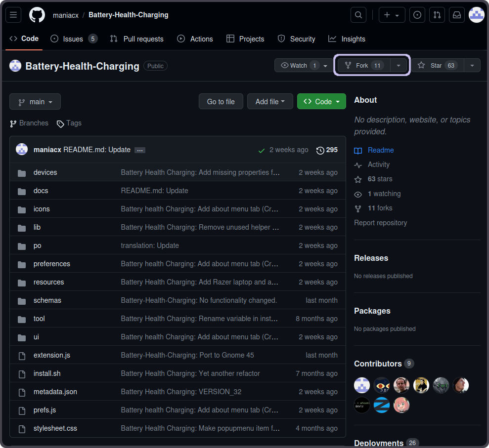This screenshot has height=448, width=489.
Task: Click the GitHub logo icon
Action: pyautogui.click(x=37, y=15)
